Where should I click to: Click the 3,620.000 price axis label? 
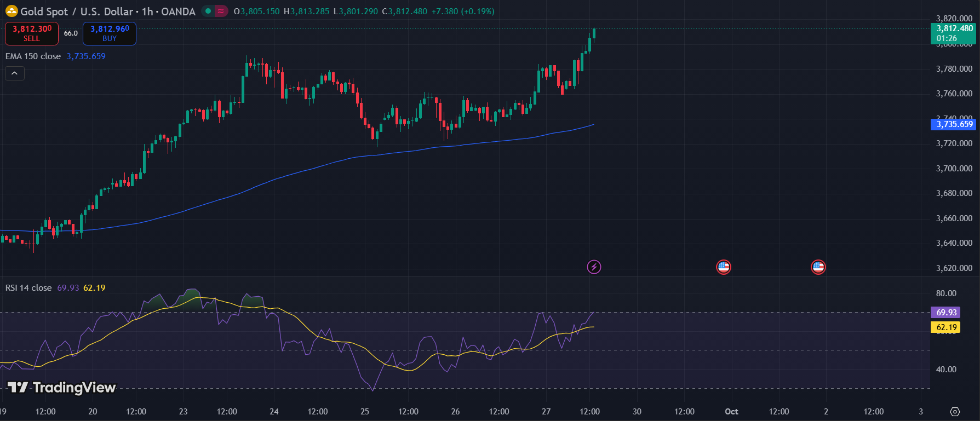[954, 268]
